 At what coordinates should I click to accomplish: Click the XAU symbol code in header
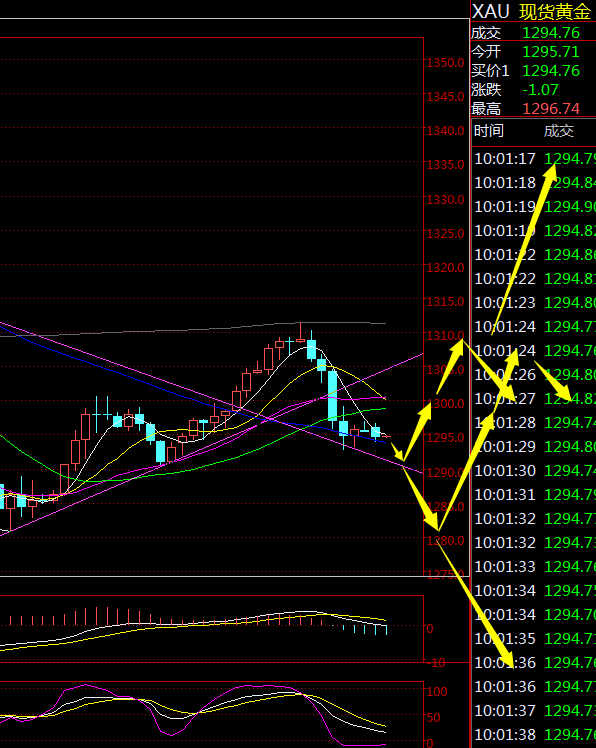tap(491, 11)
